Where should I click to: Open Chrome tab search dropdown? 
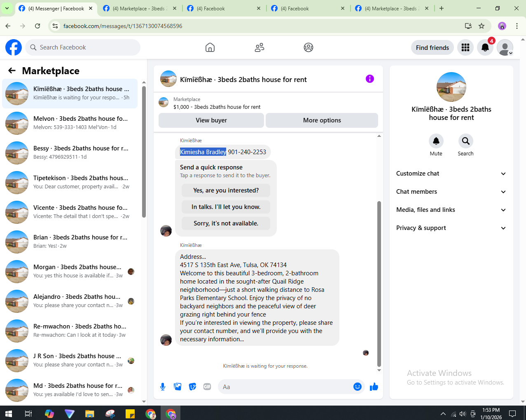[7, 8]
